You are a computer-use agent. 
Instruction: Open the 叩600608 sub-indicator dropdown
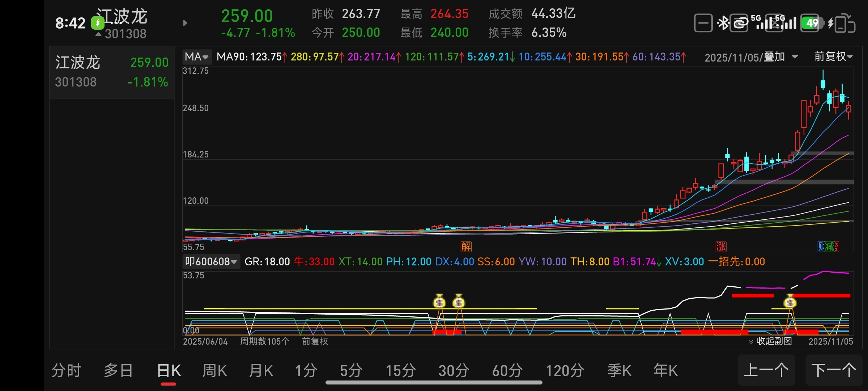click(x=211, y=261)
